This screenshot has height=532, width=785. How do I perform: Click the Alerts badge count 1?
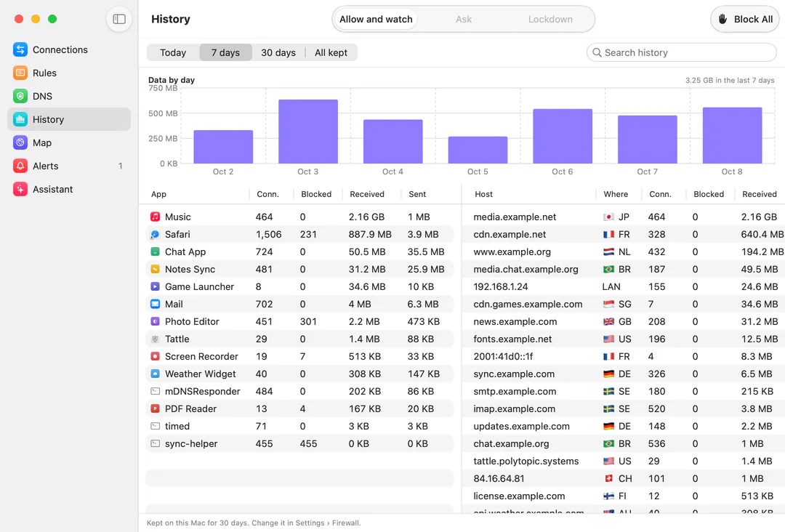(x=120, y=166)
